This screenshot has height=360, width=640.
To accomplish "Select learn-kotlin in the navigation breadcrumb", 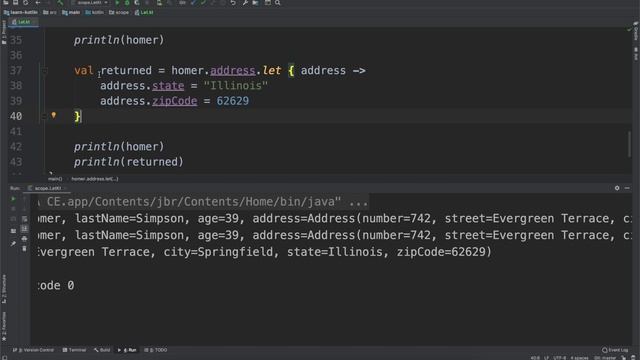I will [x=20, y=12].
